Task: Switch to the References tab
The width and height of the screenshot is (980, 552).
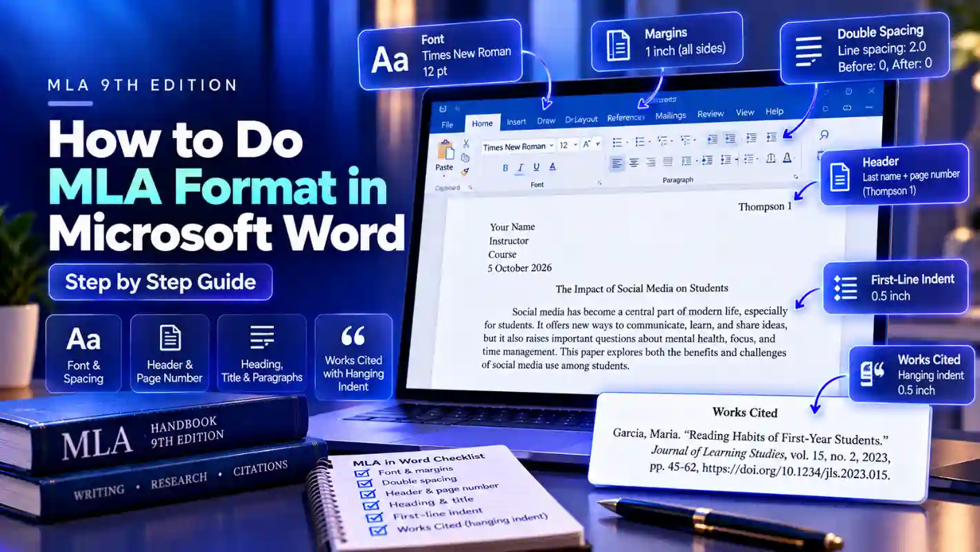Action: click(x=626, y=118)
